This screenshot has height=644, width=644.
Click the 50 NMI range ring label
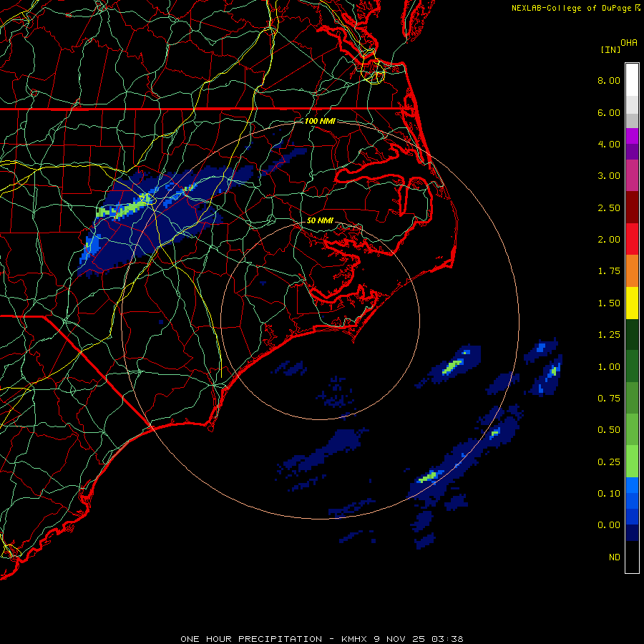[x=320, y=220]
